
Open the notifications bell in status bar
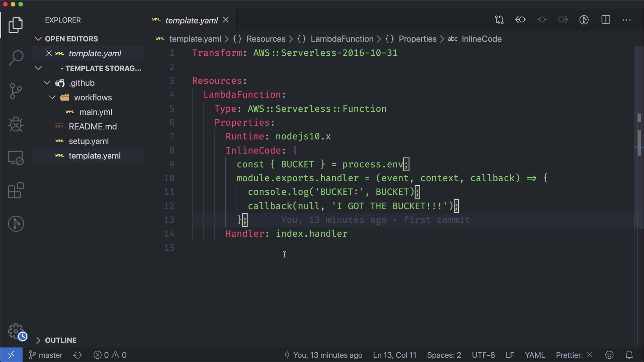pos(629,355)
